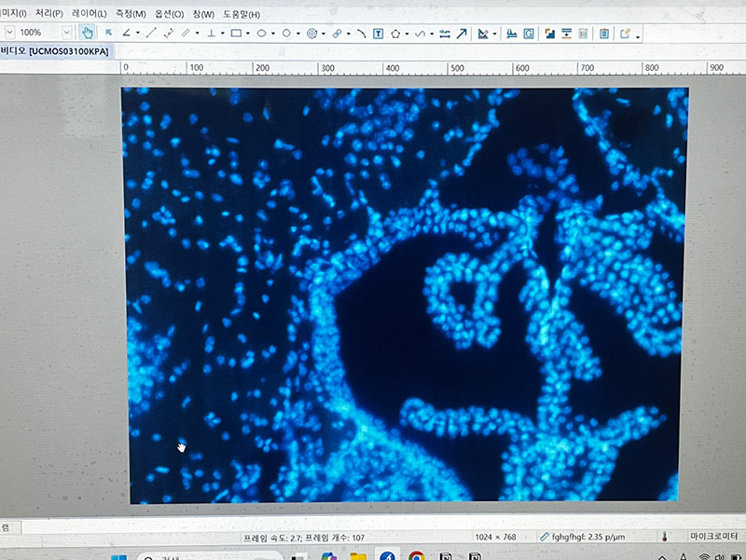Pick the straight line measurement tool
The width and height of the screenshot is (746, 560).
click(x=150, y=33)
